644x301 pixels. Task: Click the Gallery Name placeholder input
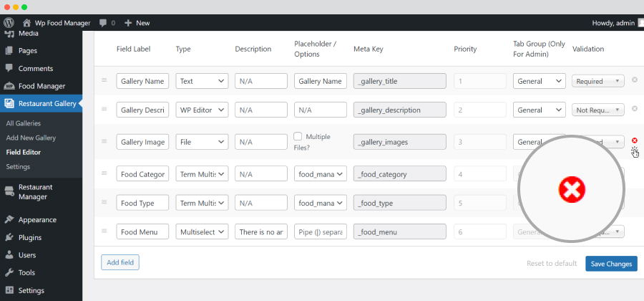point(321,81)
